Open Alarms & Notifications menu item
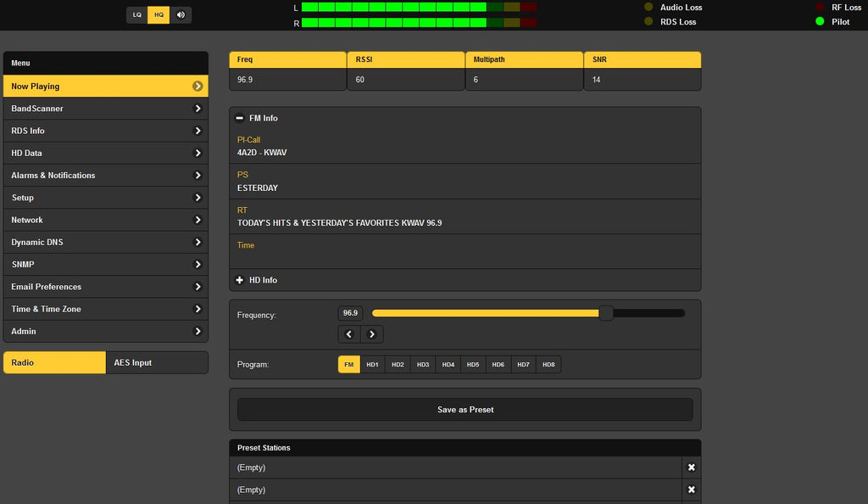Viewport: 868px width, 504px height. [106, 176]
